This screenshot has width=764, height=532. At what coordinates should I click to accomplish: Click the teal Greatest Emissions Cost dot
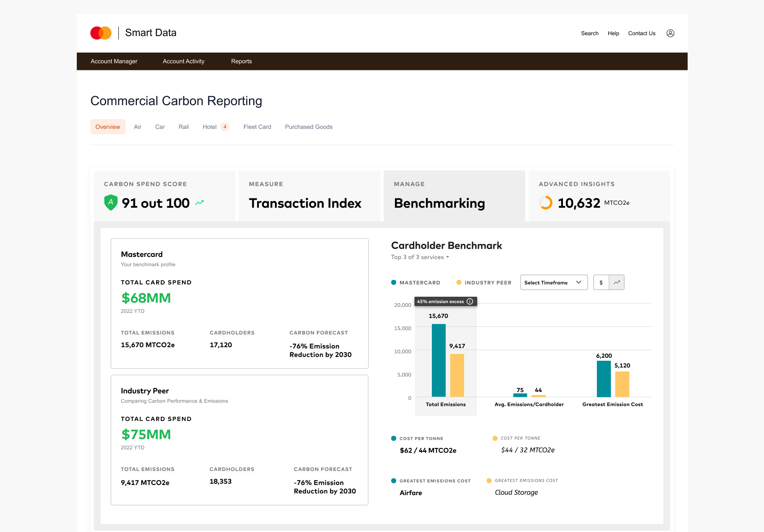(394, 481)
